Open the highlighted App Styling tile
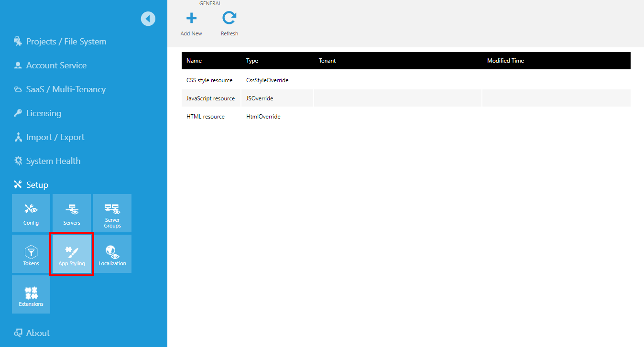 (x=71, y=253)
